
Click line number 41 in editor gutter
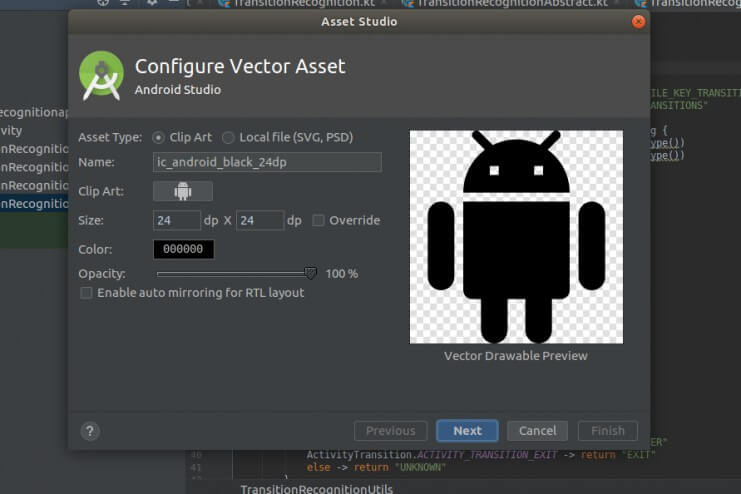click(x=196, y=468)
